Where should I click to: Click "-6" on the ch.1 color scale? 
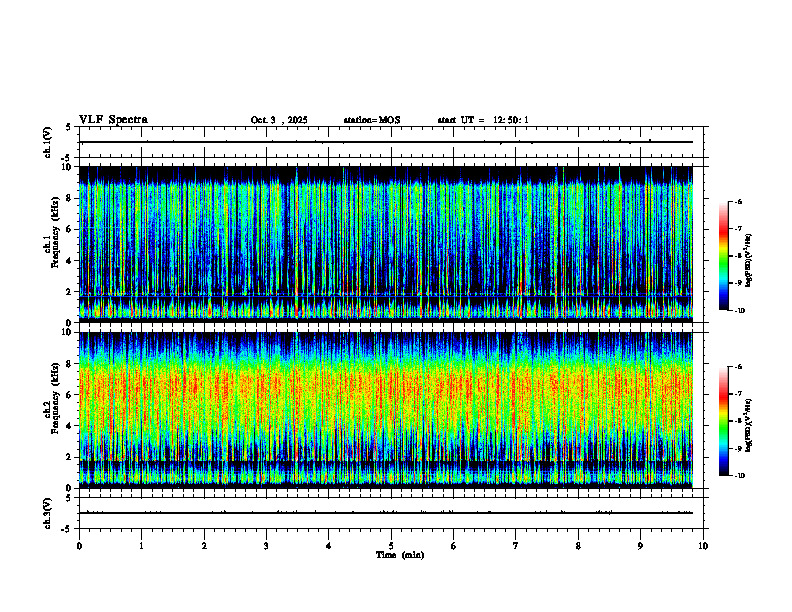click(738, 202)
